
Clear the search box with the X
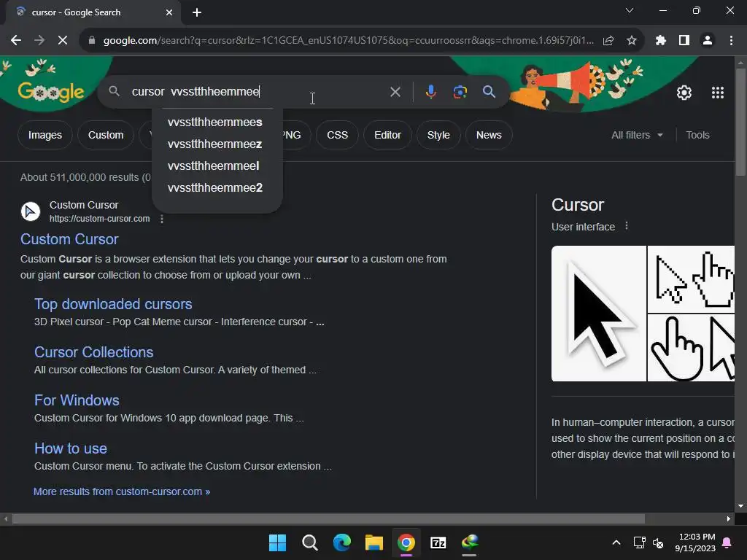(x=395, y=92)
